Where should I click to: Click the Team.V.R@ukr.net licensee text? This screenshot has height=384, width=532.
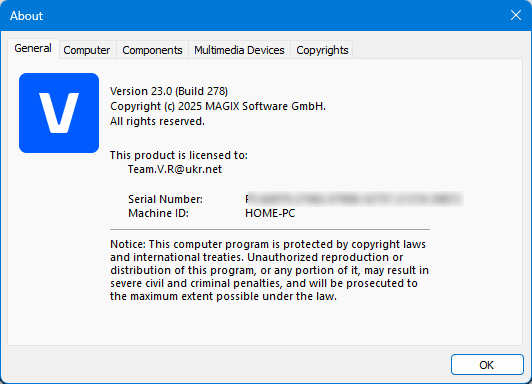(x=175, y=169)
